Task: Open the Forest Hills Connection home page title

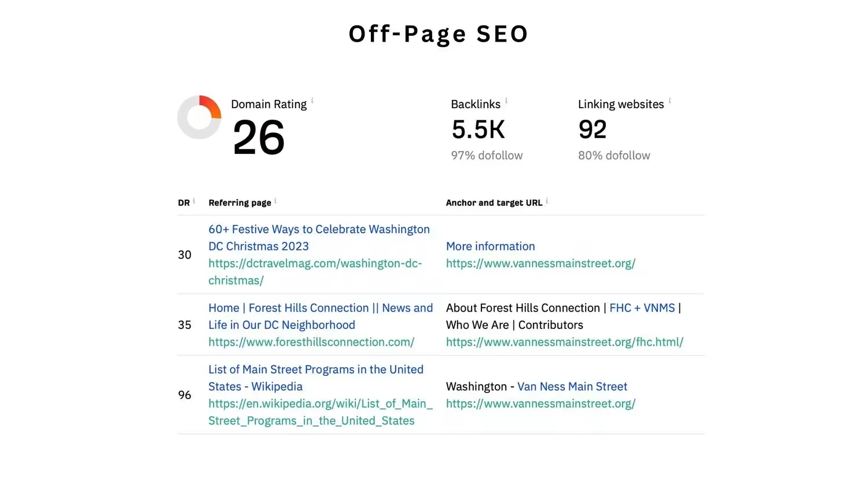Action: point(321,316)
